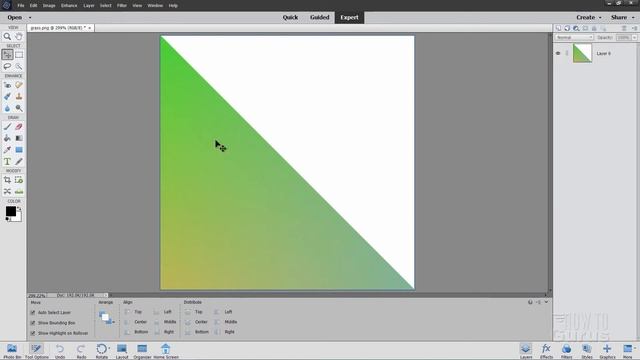Toggle the Tool Options panel
The height and width of the screenshot is (360, 640).
[x=37, y=351]
